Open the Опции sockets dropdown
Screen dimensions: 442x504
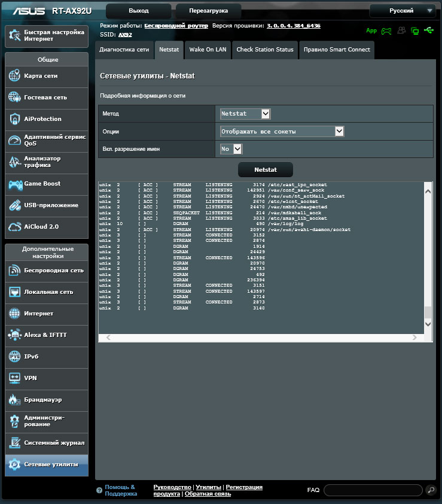click(x=282, y=132)
